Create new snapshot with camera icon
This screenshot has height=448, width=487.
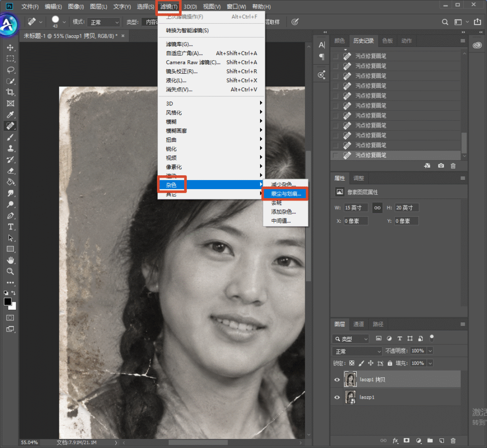[441, 166]
